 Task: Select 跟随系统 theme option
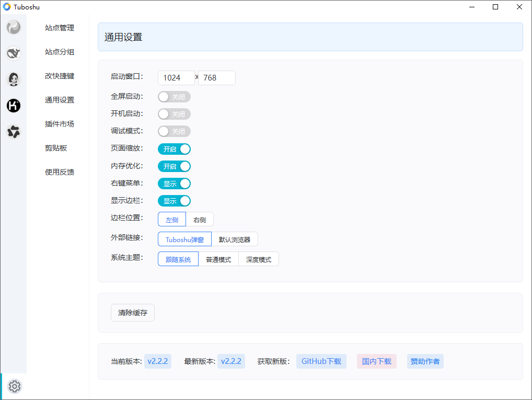click(178, 259)
